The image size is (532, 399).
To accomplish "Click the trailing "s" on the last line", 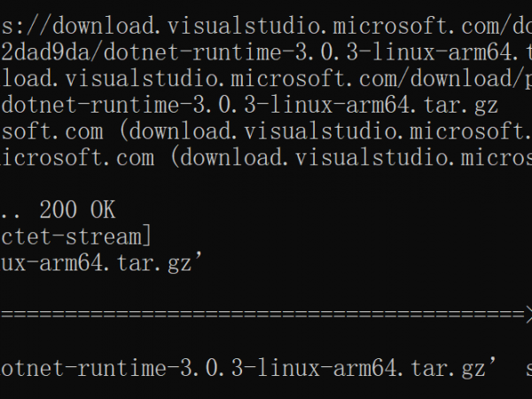I will click(x=519, y=367).
